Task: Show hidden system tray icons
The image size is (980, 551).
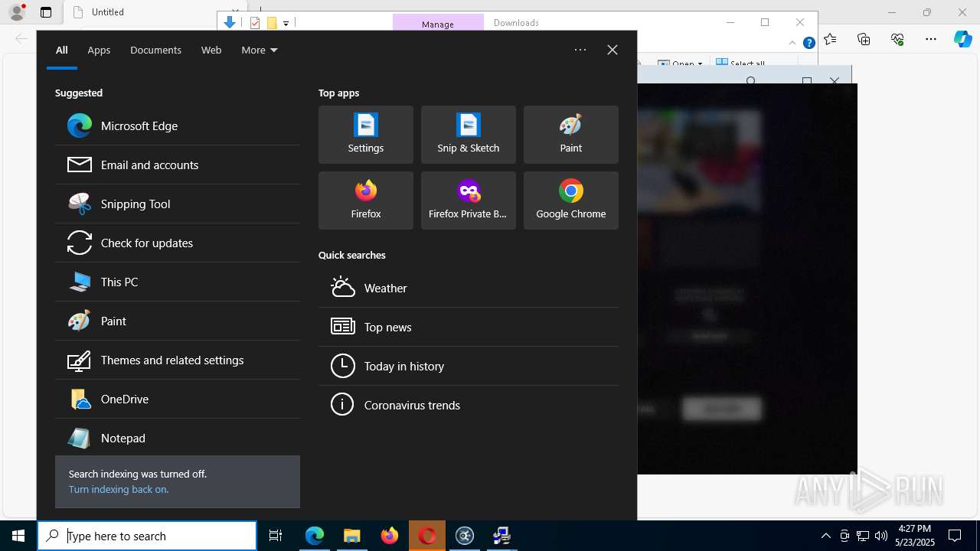Action: [825, 536]
